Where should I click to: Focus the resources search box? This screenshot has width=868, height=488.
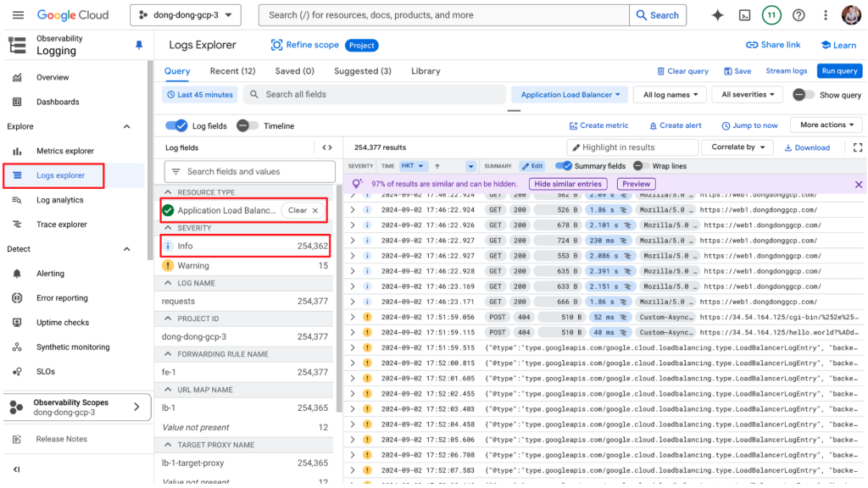[444, 15]
